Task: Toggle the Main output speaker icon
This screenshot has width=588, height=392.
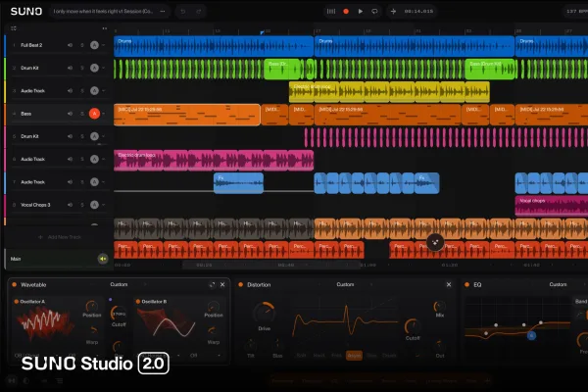Action: pyautogui.click(x=103, y=259)
